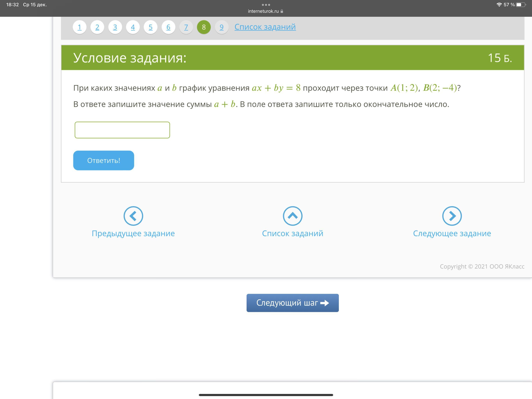Switch to task number 3

coord(115,27)
